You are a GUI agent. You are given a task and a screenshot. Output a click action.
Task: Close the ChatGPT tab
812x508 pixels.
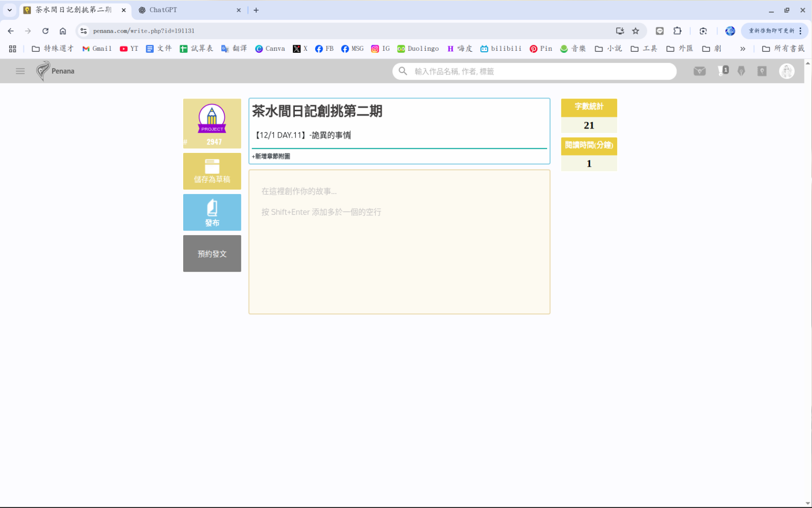239,10
